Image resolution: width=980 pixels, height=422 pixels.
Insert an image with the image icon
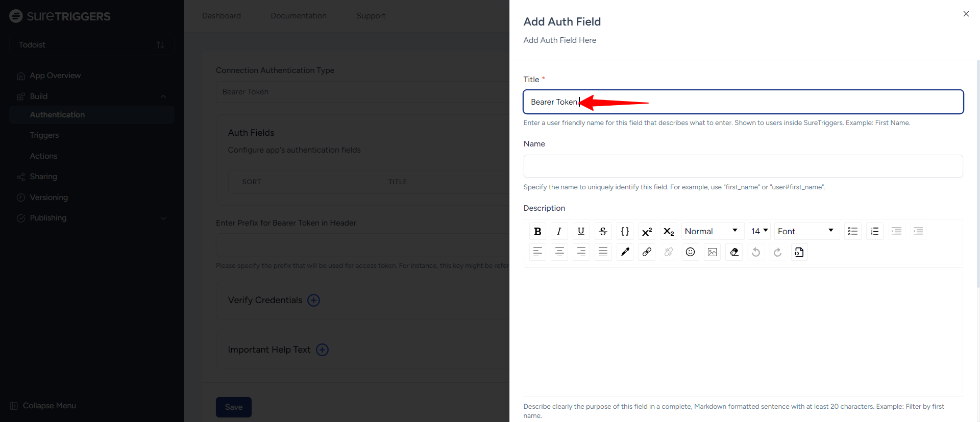pyautogui.click(x=712, y=252)
